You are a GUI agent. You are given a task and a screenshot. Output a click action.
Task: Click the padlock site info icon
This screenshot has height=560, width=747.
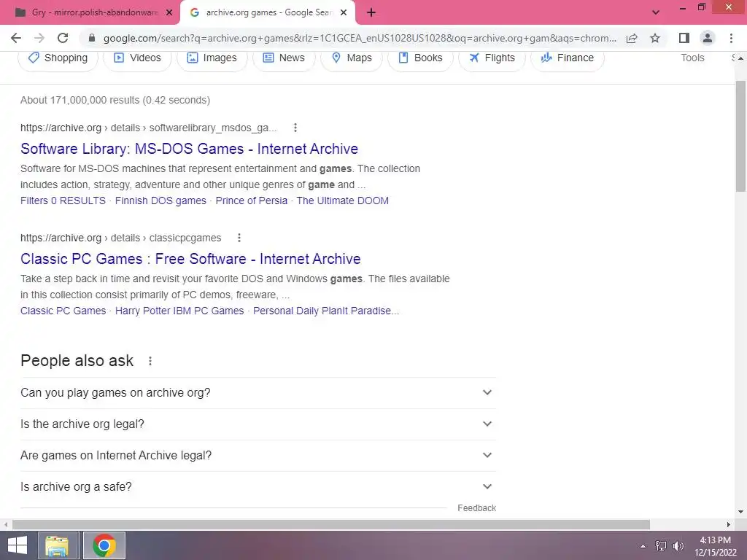pos(93,38)
